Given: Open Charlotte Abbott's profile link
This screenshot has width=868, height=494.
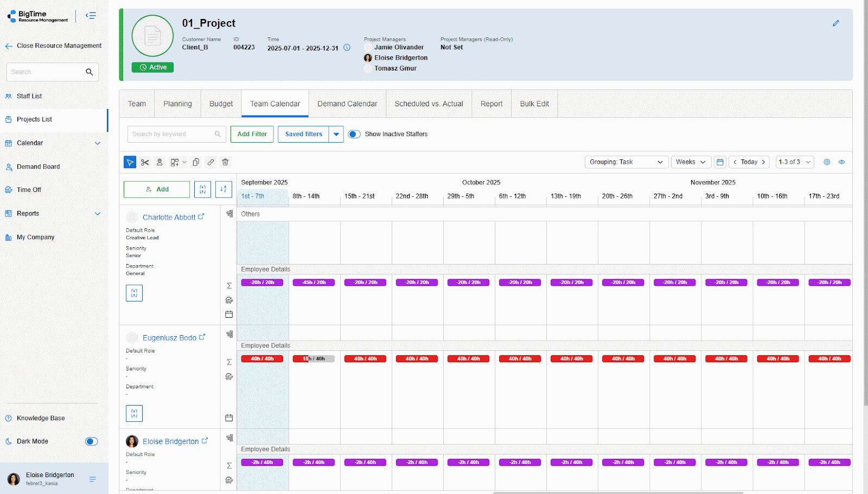Looking at the screenshot, I should click(169, 217).
